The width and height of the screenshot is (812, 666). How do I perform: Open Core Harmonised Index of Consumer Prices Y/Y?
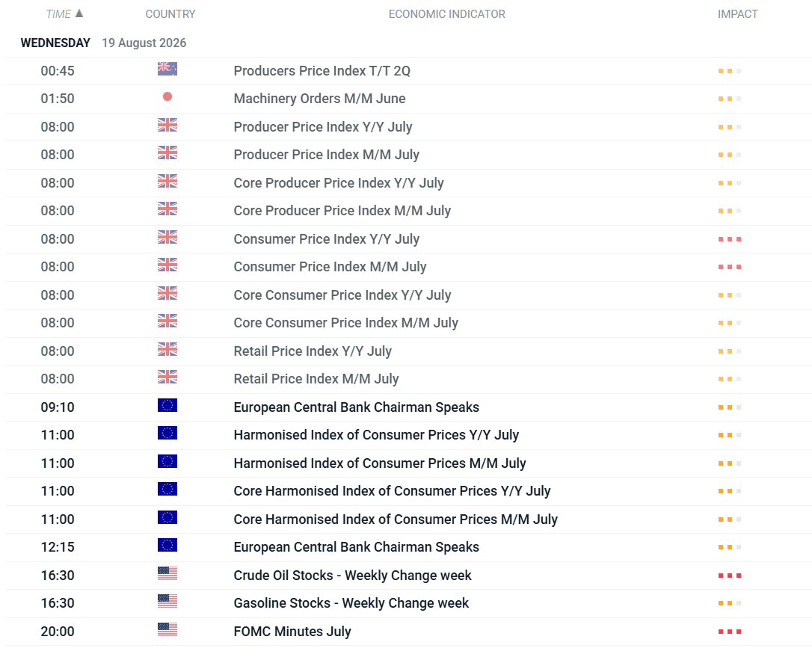click(392, 491)
